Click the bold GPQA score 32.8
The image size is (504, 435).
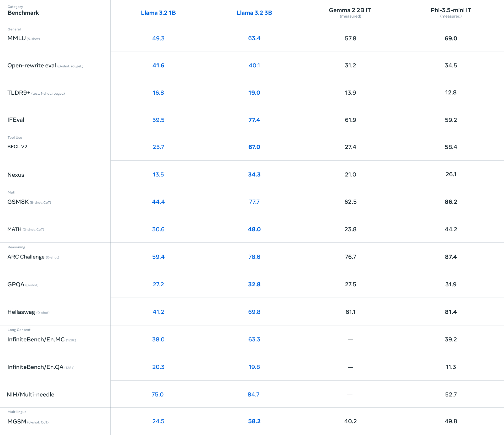pos(254,284)
